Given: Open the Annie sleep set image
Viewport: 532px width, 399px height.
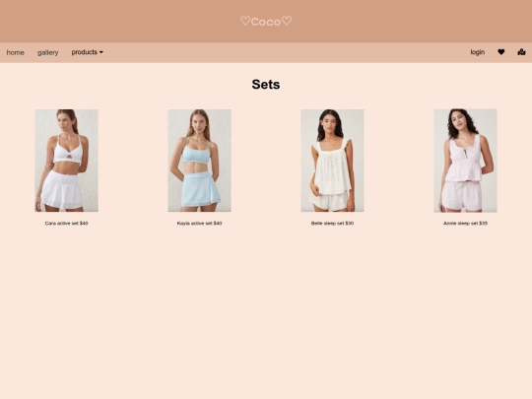Looking at the screenshot, I should (x=465, y=161).
